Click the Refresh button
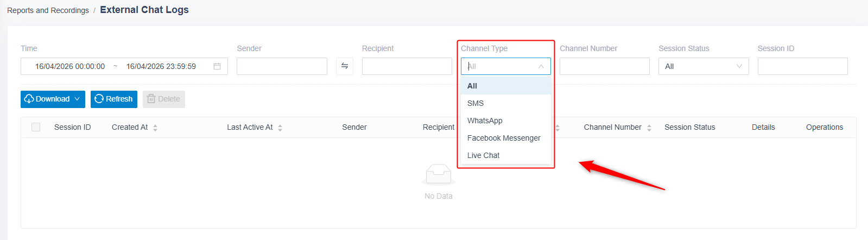 click(x=114, y=99)
